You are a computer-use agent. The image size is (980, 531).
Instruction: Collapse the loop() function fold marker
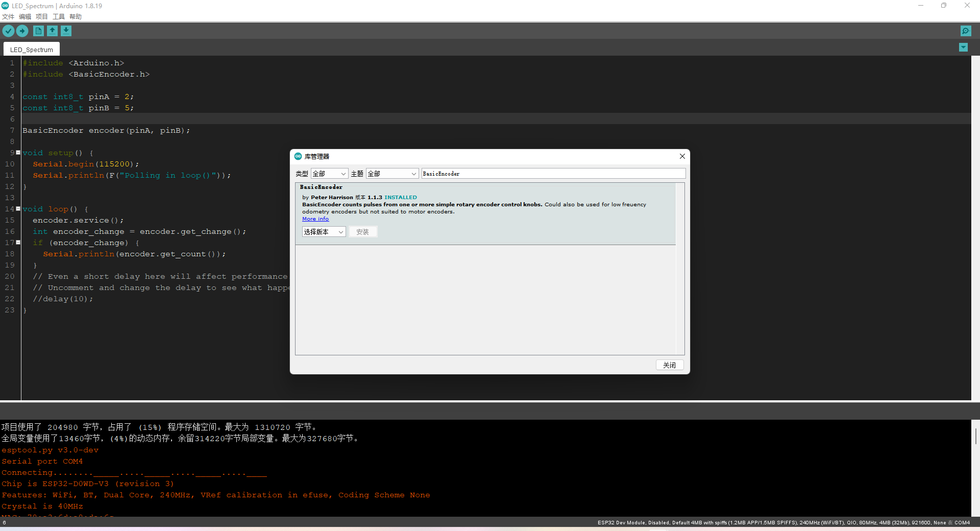click(x=18, y=208)
